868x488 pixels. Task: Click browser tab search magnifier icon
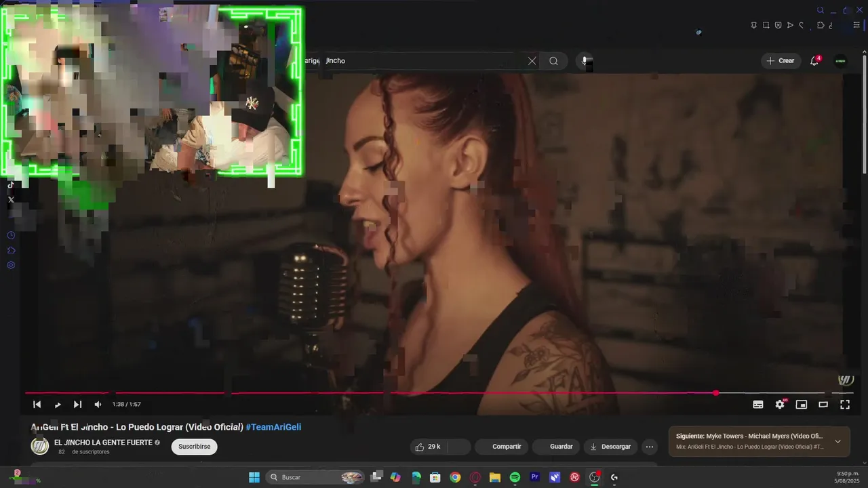820,10
